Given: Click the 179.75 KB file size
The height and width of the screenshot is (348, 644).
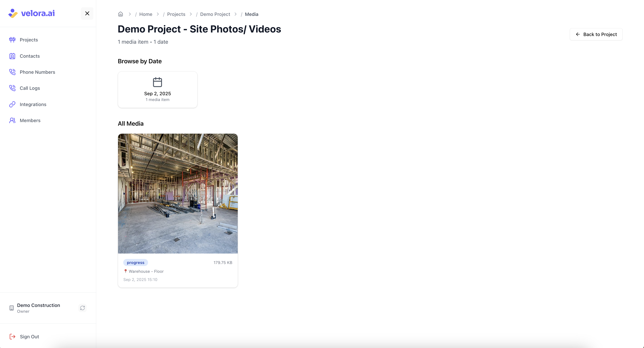Looking at the screenshot, I should (223, 263).
